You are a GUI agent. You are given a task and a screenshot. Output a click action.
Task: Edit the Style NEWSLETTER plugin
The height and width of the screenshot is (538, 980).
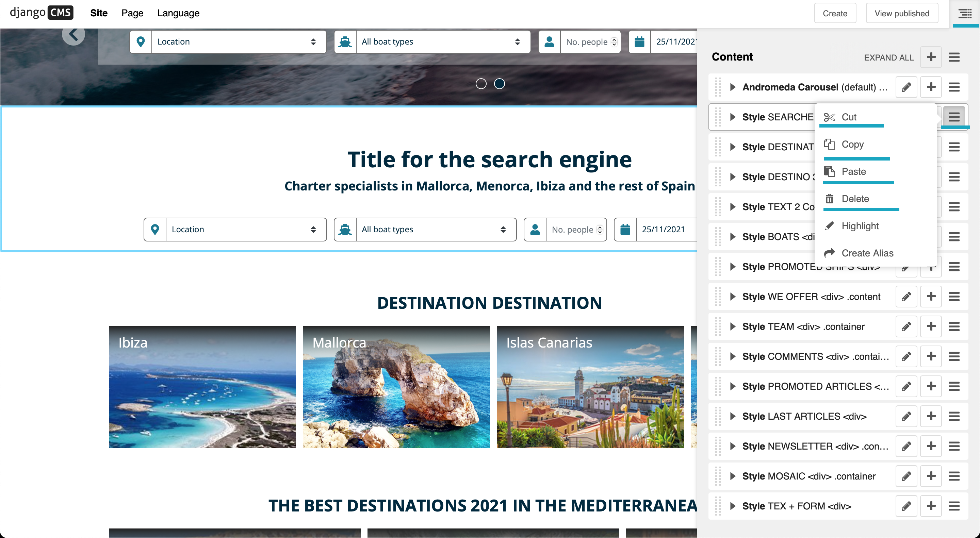(x=906, y=447)
